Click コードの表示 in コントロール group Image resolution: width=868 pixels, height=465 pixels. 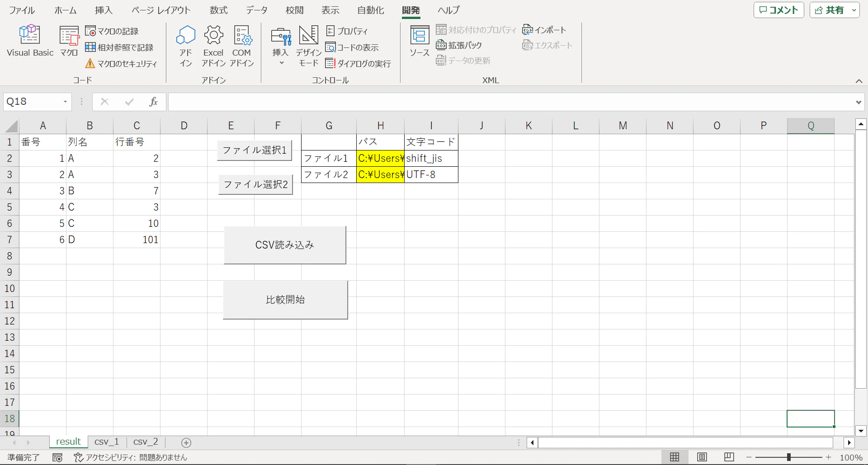[x=353, y=47]
